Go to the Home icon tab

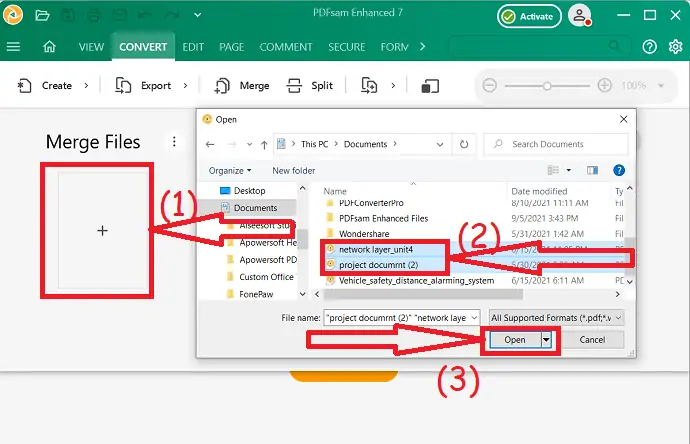click(49, 47)
